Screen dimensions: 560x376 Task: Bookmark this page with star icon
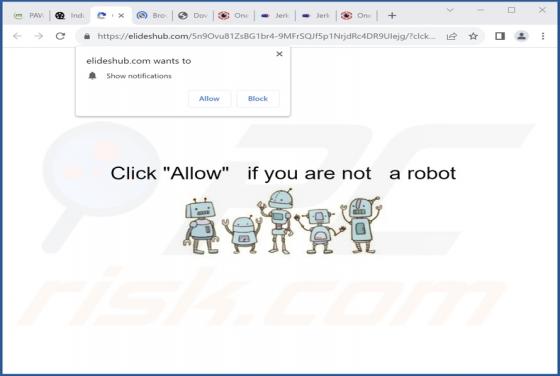473,36
